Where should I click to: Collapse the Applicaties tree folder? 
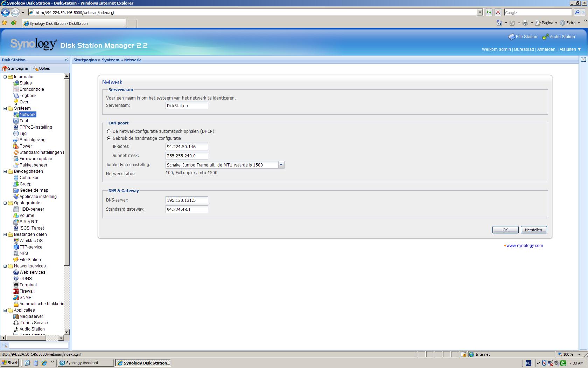pyautogui.click(x=5, y=310)
